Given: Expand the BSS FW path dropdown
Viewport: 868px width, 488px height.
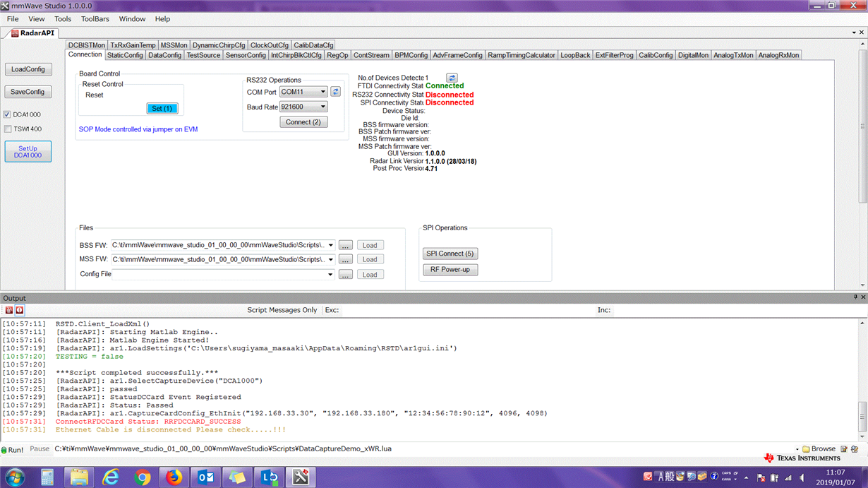Looking at the screenshot, I should click(331, 245).
